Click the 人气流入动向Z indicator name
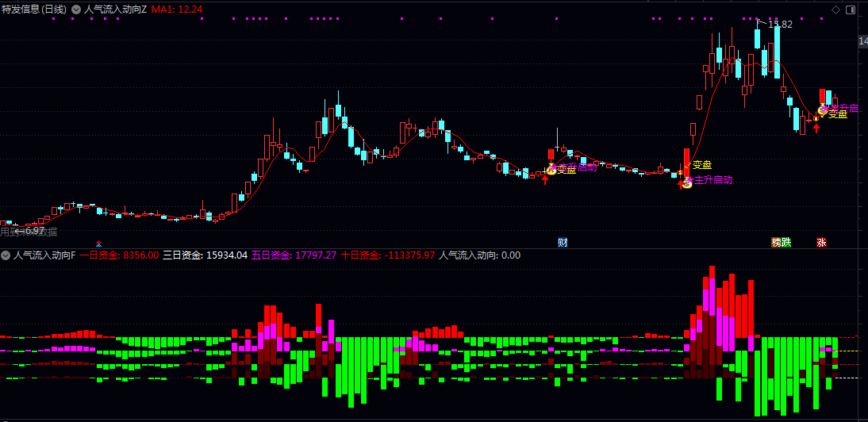This screenshot has height=422, width=868. (116, 10)
